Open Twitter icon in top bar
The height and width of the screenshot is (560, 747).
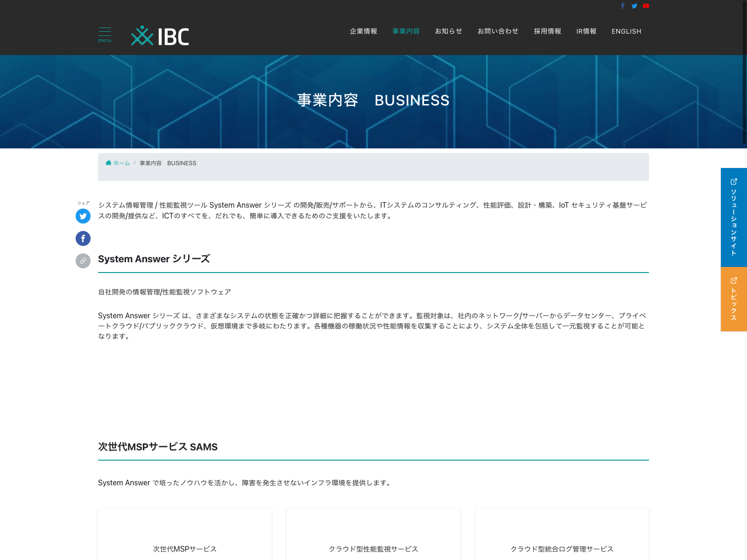tap(634, 6)
